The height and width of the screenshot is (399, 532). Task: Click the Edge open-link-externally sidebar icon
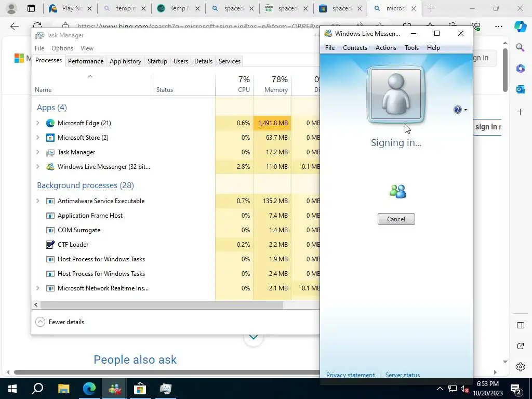pyautogui.click(x=520, y=346)
